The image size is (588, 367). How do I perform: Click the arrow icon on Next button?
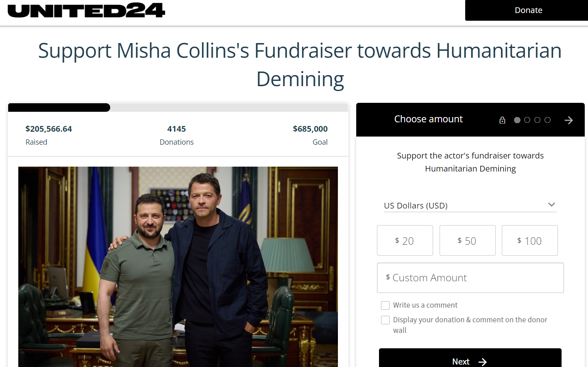[x=483, y=362]
